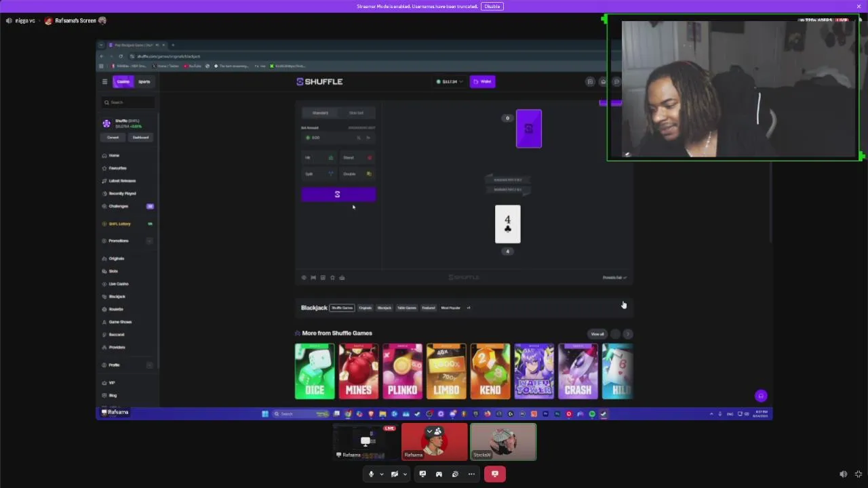Disable Streamer Mode in top banner
This screenshot has height=488, width=868.
(x=492, y=6)
